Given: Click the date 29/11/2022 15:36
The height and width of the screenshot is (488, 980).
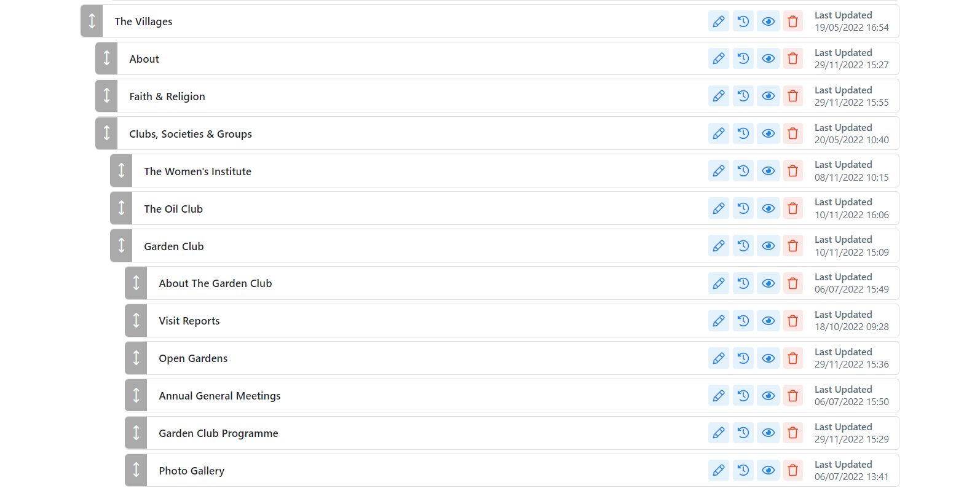Looking at the screenshot, I should (x=852, y=364).
